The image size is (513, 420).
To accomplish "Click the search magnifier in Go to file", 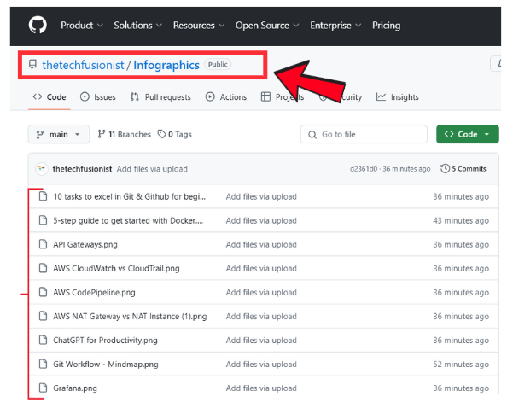I will pos(312,135).
